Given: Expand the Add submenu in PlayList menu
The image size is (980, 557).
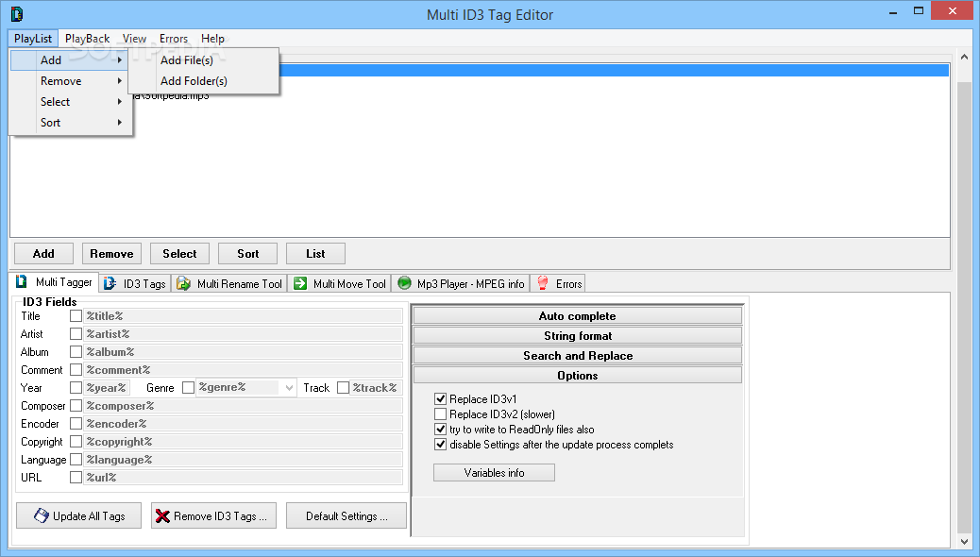Looking at the screenshot, I should point(71,60).
